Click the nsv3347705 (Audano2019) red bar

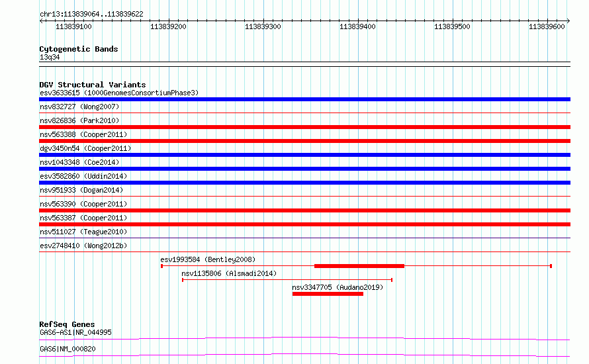(x=328, y=294)
